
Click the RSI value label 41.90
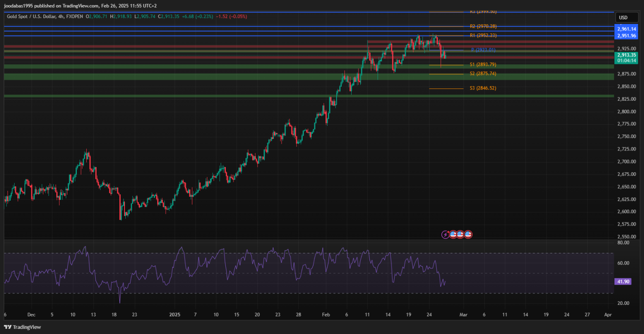click(623, 282)
